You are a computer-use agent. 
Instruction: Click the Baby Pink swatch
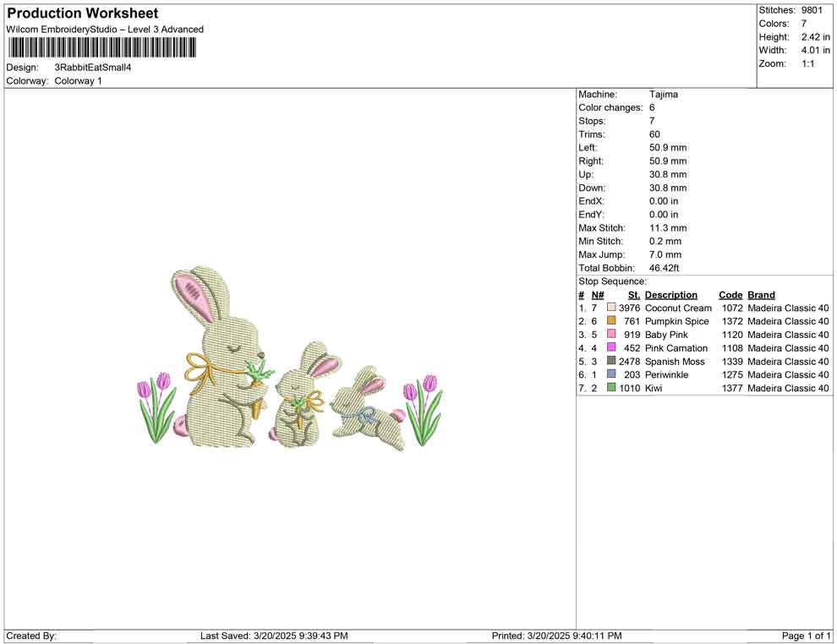coord(610,335)
